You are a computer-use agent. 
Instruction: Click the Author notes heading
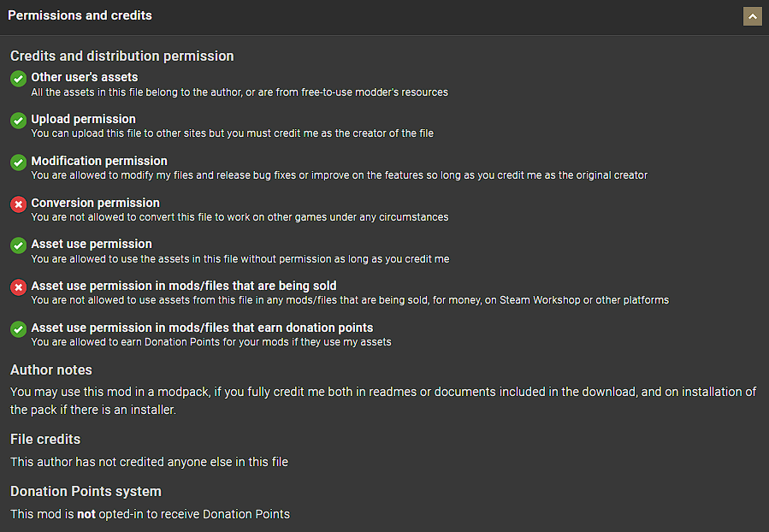tap(51, 370)
